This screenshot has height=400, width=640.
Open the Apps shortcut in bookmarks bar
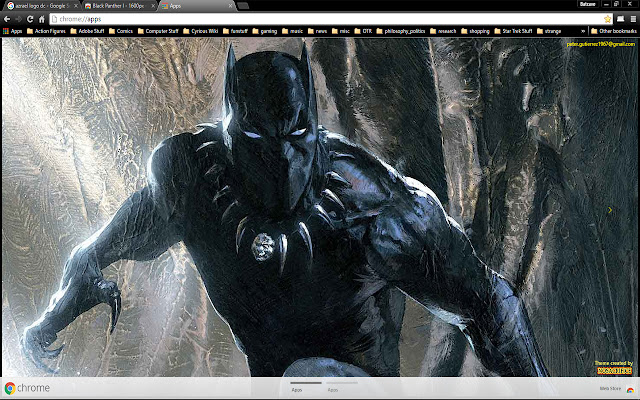[13, 31]
